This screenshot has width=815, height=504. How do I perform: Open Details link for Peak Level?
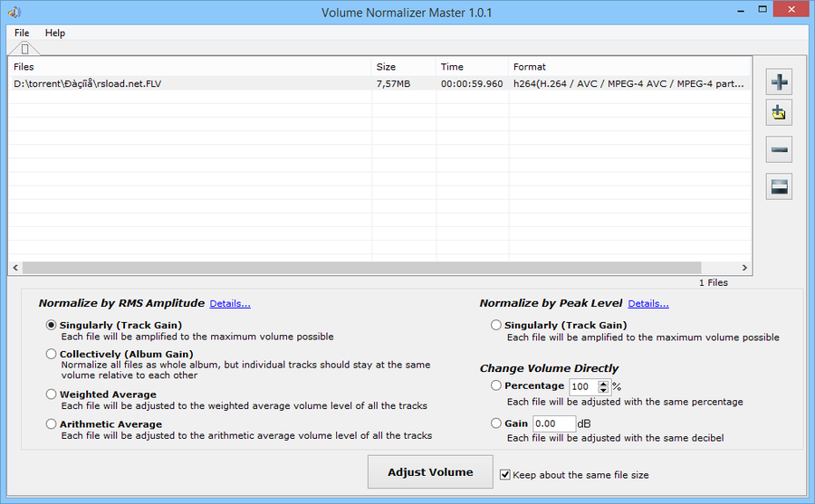pyautogui.click(x=648, y=303)
